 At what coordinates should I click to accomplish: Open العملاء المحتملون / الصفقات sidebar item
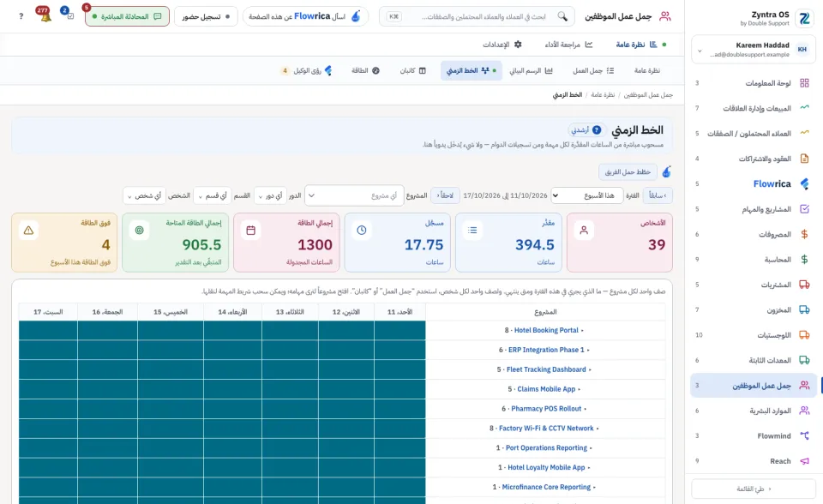(x=754, y=134)
